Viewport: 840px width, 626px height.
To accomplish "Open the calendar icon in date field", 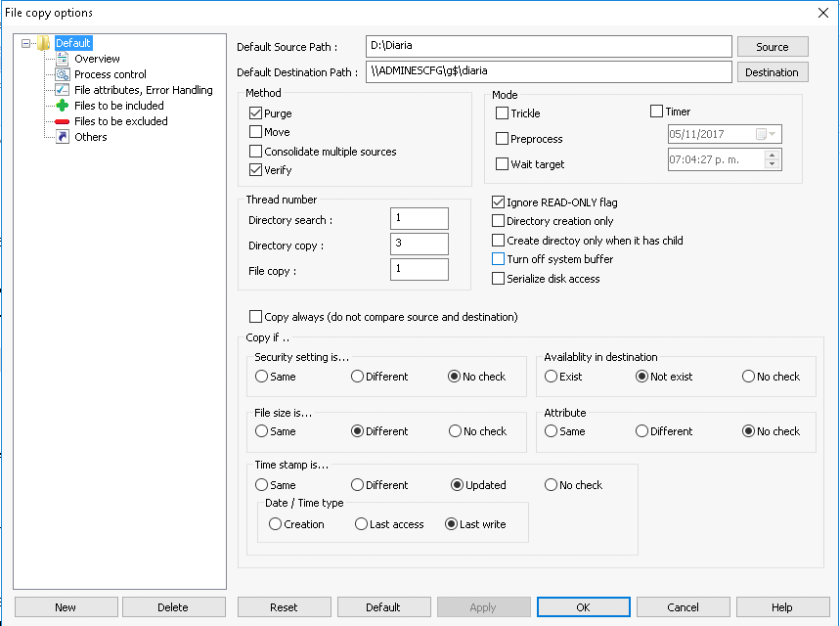I will [761, 134].
